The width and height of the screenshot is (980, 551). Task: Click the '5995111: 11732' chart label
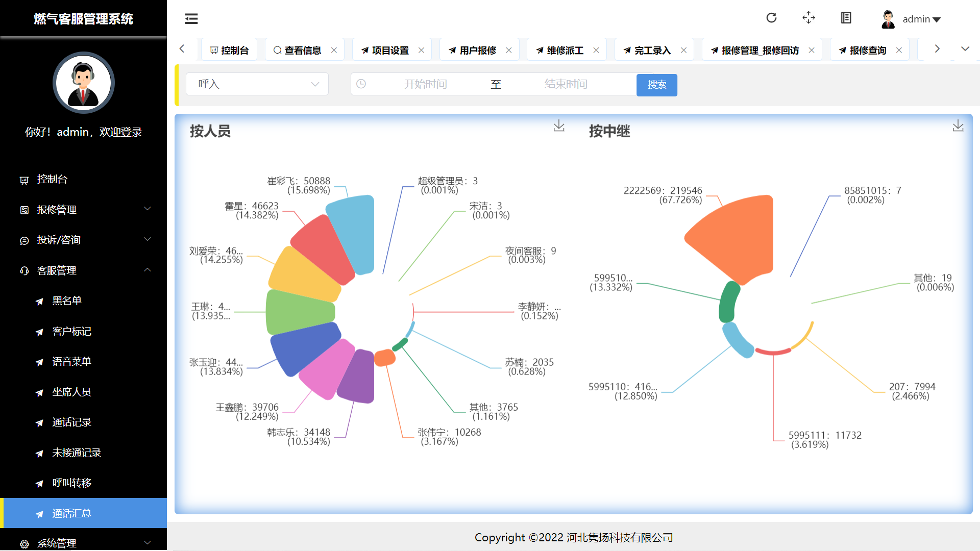point(825,440)
